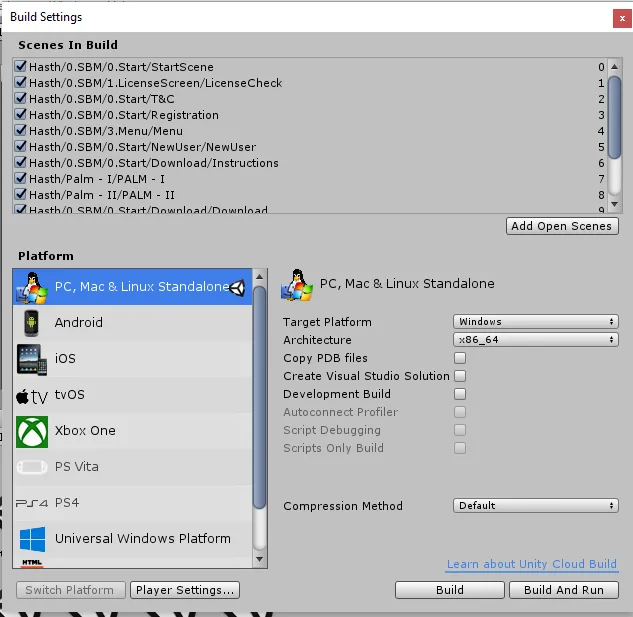This screenshot has width=633, height=617.
Task: Enable Create Visual Studio Solution checkbox
Action: point(460,376)
